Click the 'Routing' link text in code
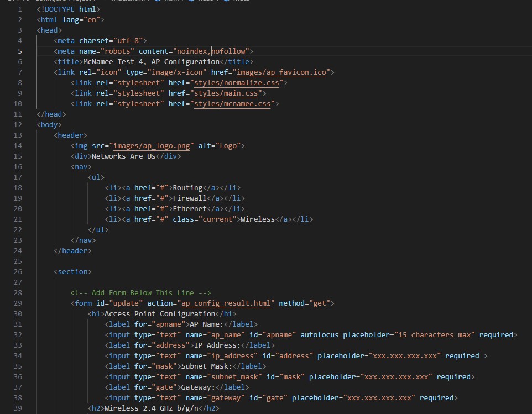 pos(187,188)
